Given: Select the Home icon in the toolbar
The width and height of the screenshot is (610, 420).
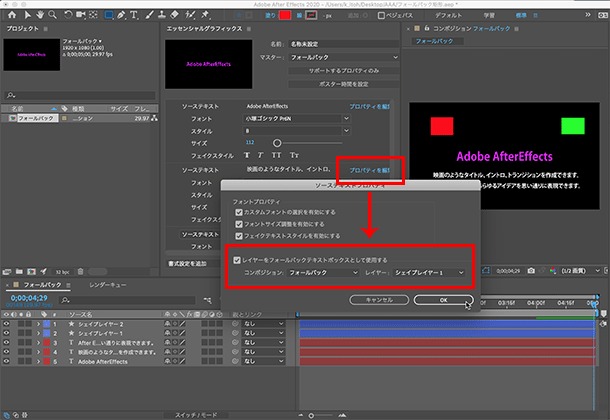Looking at the screenshot, I should pyautogui.click(x=12, y=15).
